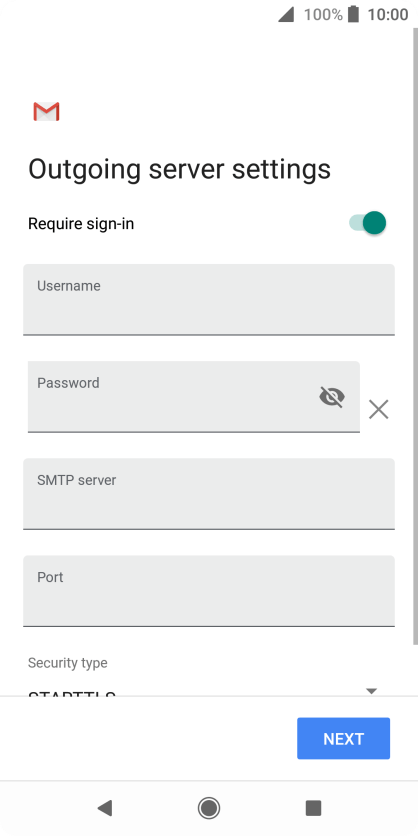This screenshot has height=836, width=418.
Task: Toggle password visibility eye icon
Action: tap(332, 397)
